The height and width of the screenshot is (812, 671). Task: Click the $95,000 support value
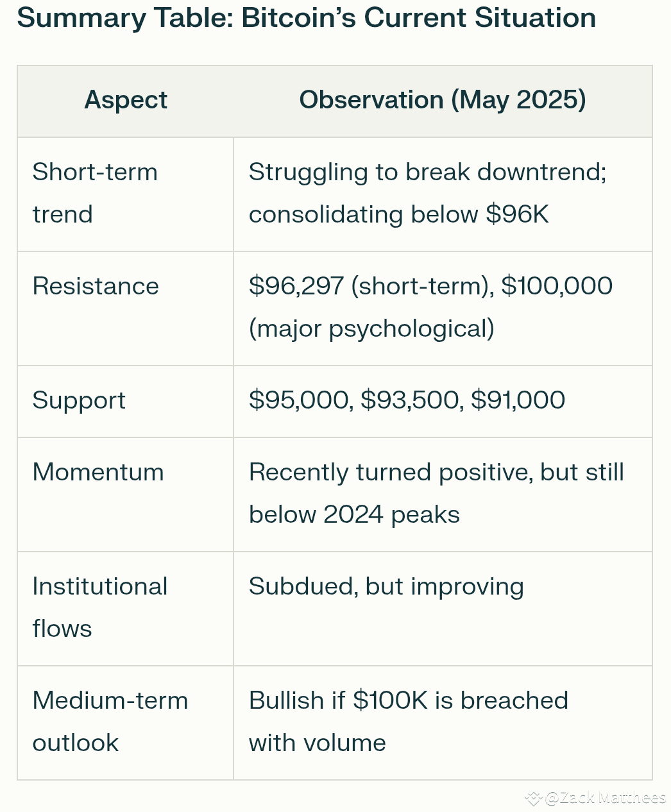(300, 400)
